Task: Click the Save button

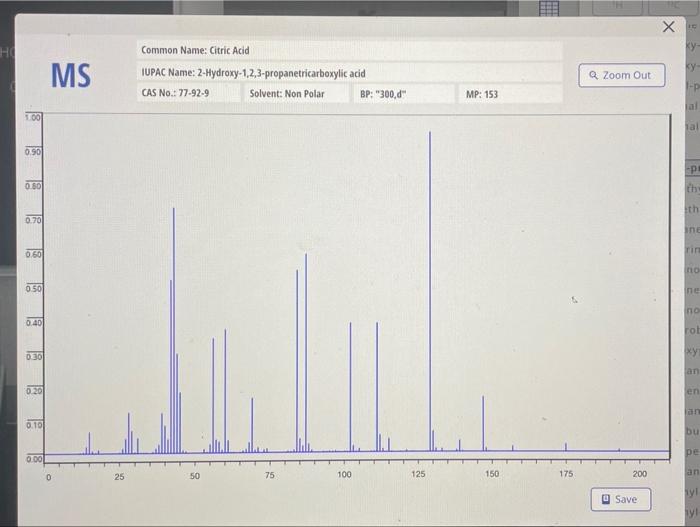Action: point(621,499)
